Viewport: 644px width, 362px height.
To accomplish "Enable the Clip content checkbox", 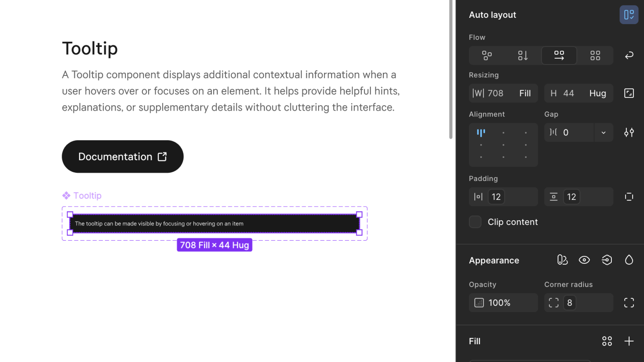I will [475, 222].
